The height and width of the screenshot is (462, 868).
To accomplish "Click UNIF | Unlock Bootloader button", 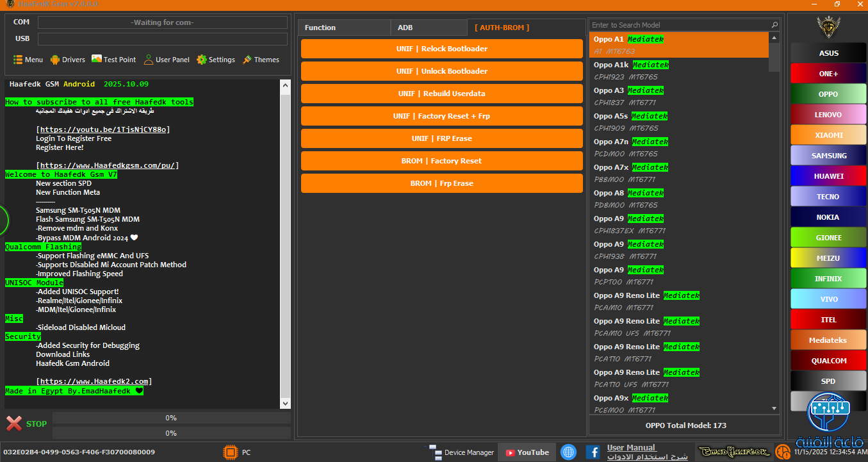I will click(441, 71).
